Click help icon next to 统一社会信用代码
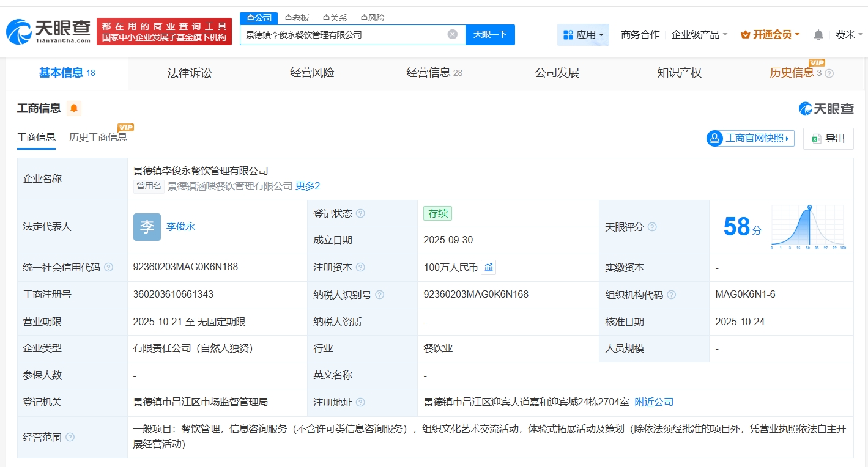868x467 pixels. [x=109, y=268]
